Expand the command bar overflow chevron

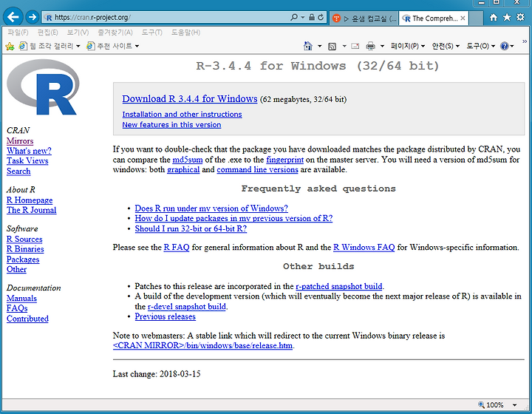[x=525, y=41]
